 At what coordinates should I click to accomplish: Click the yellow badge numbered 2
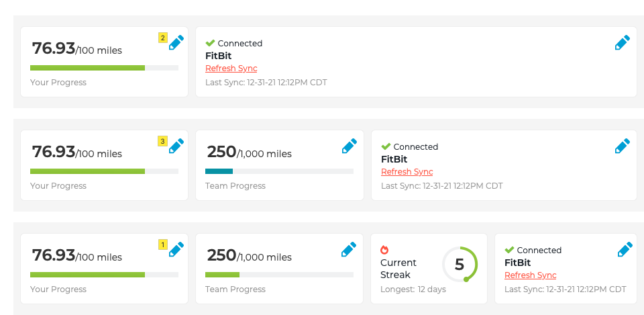[x=162, y=38]
